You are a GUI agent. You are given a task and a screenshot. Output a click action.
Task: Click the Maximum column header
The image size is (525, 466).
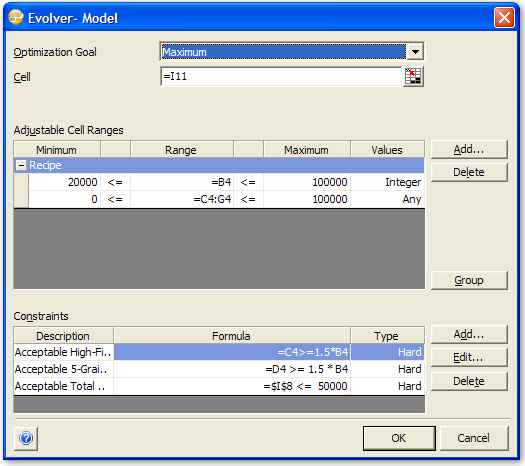(x=307, y=150)
